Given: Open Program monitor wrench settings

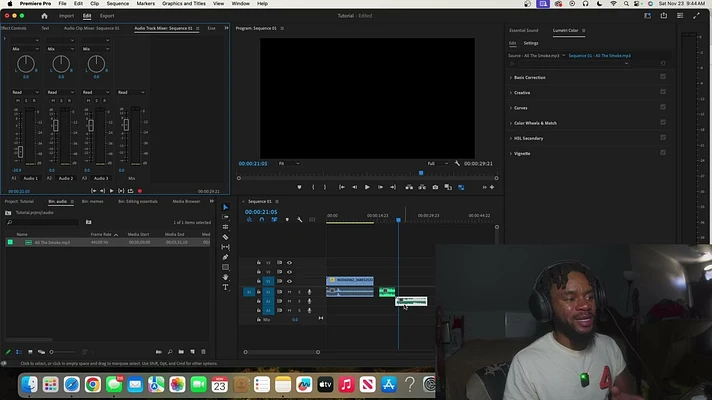Looking at the screenshot, I should pos(457,163).
